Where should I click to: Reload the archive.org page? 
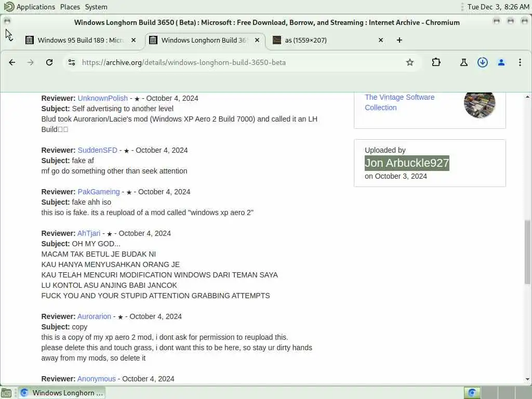[x=49, y=62]
